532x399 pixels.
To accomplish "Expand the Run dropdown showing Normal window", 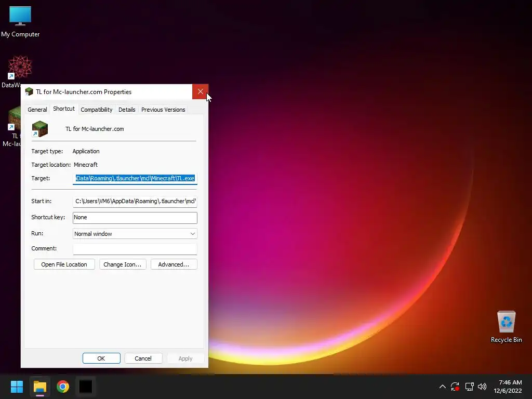I will point(135,234).
